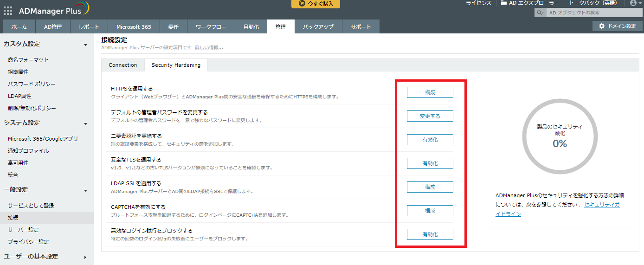Select the 管理 tab

281,27
